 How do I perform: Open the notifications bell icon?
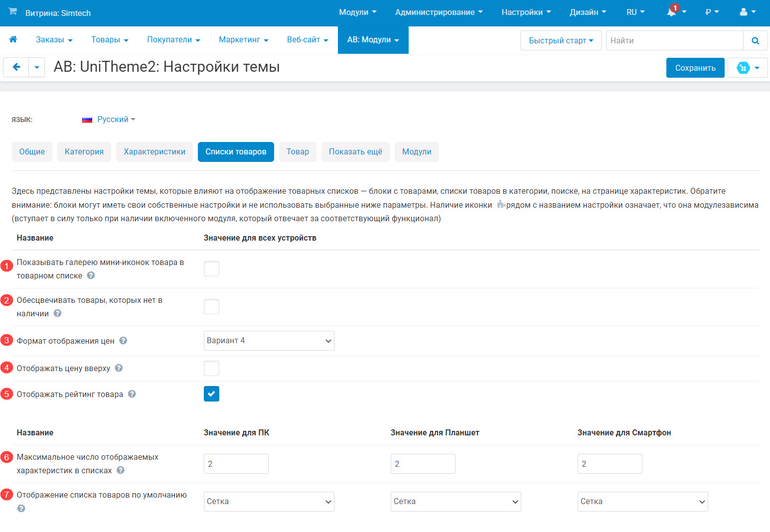click(671, 12)
